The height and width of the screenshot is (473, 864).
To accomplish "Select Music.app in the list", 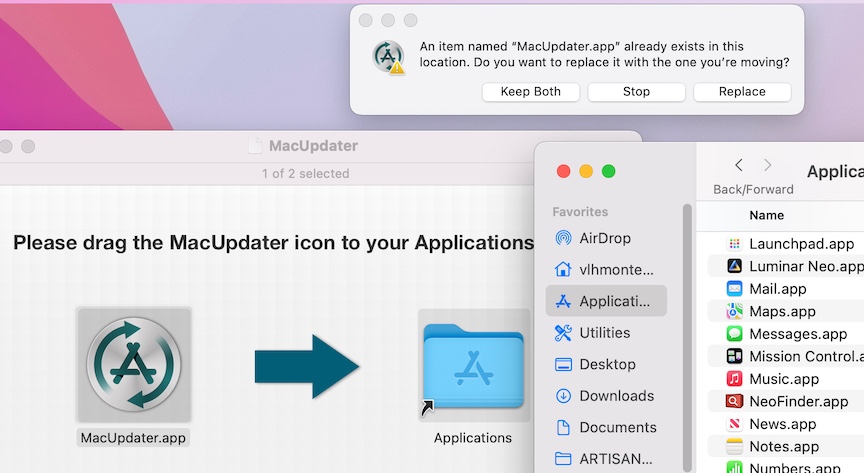I will pos(786,379).
